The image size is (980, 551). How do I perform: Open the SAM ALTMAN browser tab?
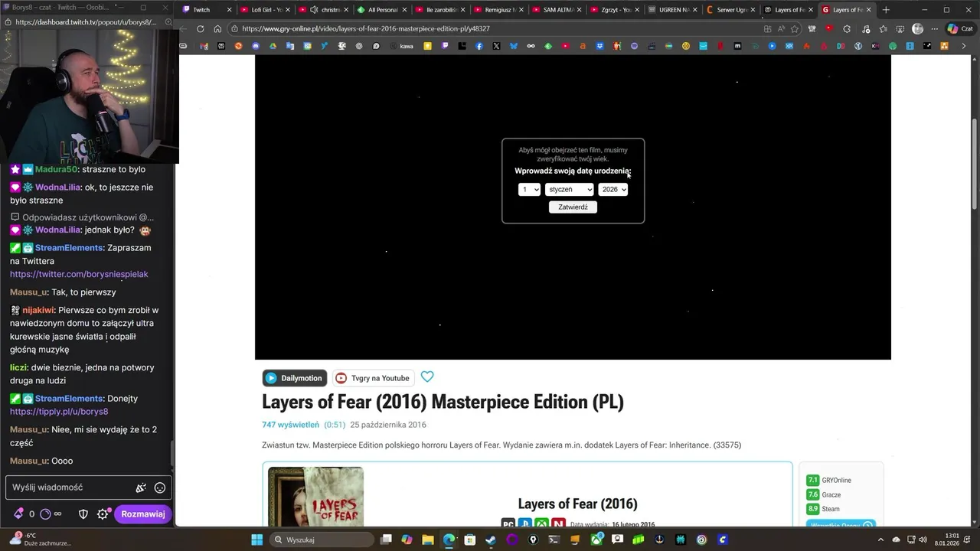coord(557,10)
